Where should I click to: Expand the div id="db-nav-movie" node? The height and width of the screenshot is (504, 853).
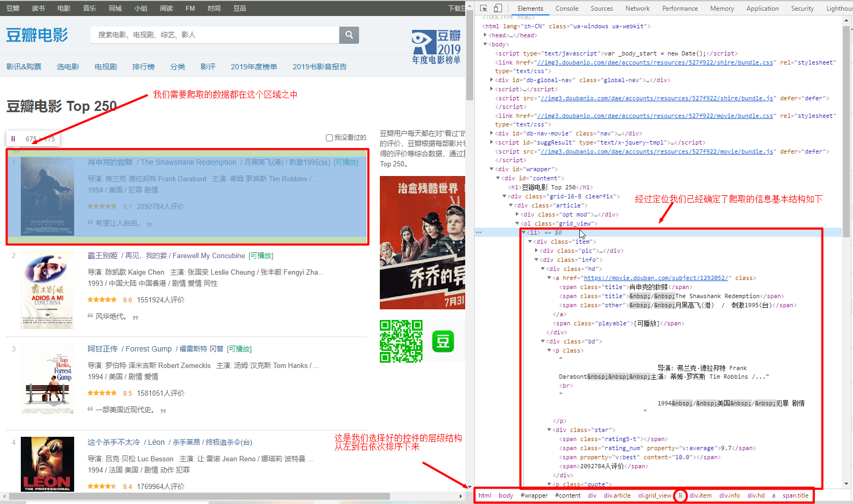[491, 133]
